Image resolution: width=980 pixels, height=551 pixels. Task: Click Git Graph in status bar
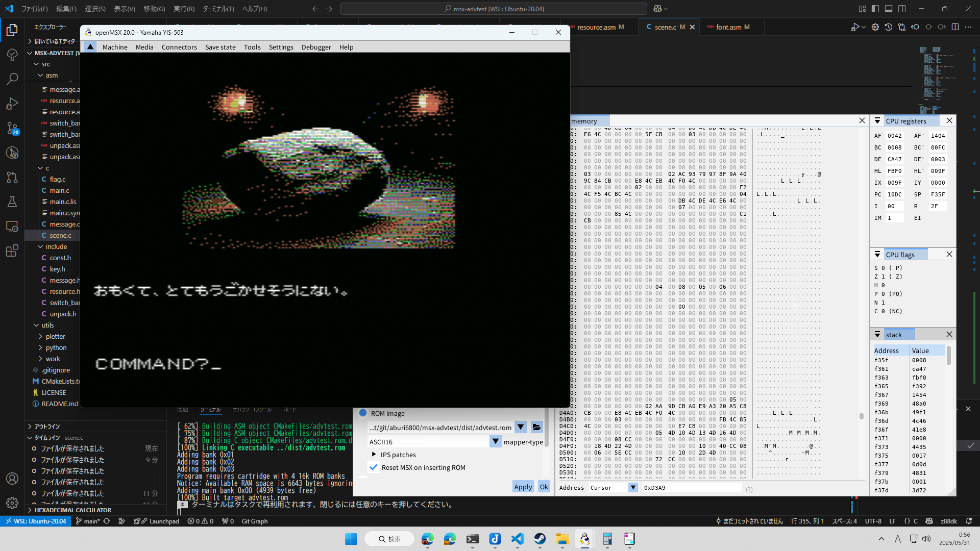pos(255,521)
